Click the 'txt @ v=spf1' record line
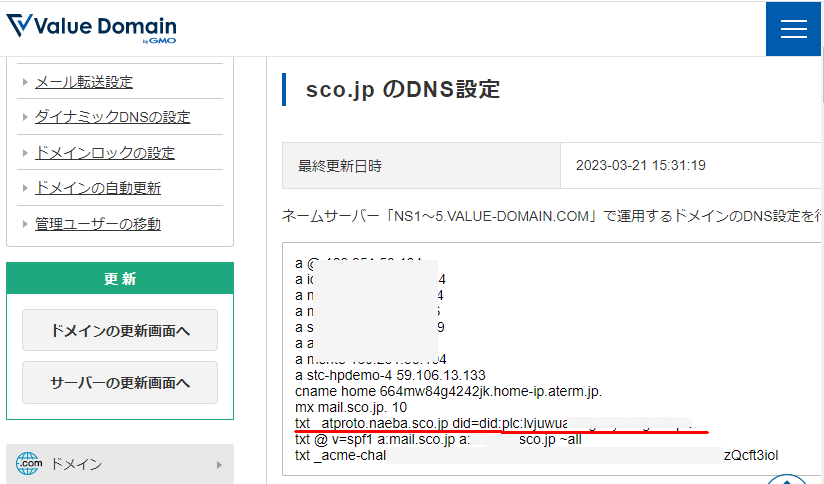 pos(438,439)
